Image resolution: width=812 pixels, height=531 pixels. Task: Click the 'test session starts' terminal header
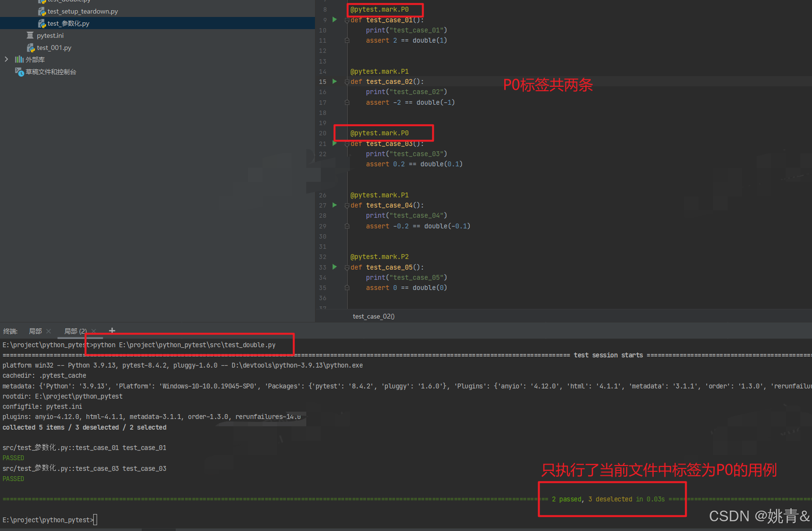pos(608,355)
